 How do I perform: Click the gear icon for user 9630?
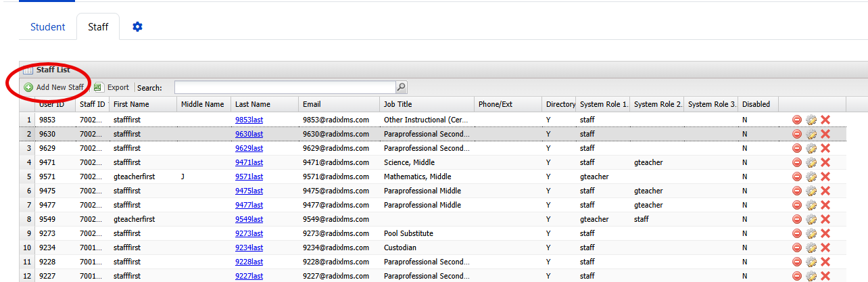(811, 134)
